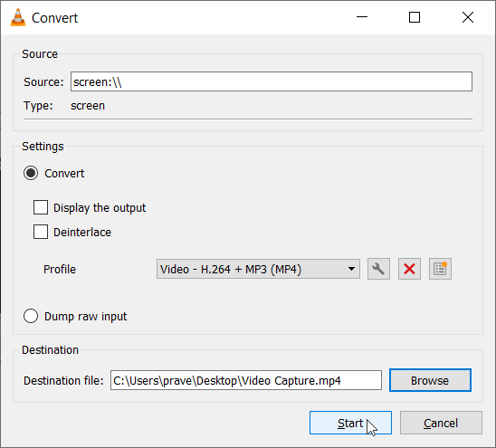Click Browse to choose destination file
Viewport: 496px width, 448px height.
pyautogui.click(x=430, y=380)
